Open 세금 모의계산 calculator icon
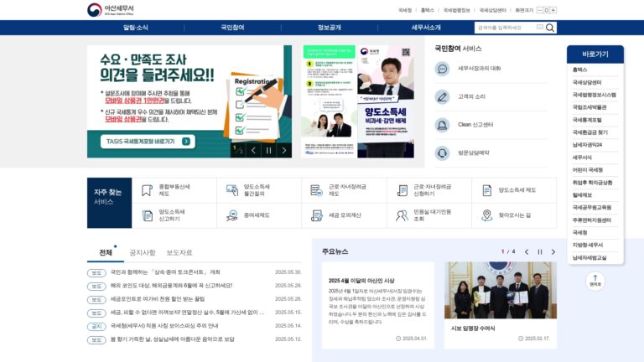The image size is (644, 362). [317, 215]
